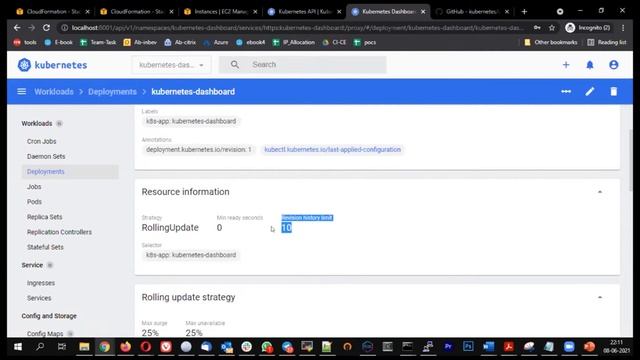640x360 pixels.
Task: Open the create new resource plus icon
Action: (566, 64)
